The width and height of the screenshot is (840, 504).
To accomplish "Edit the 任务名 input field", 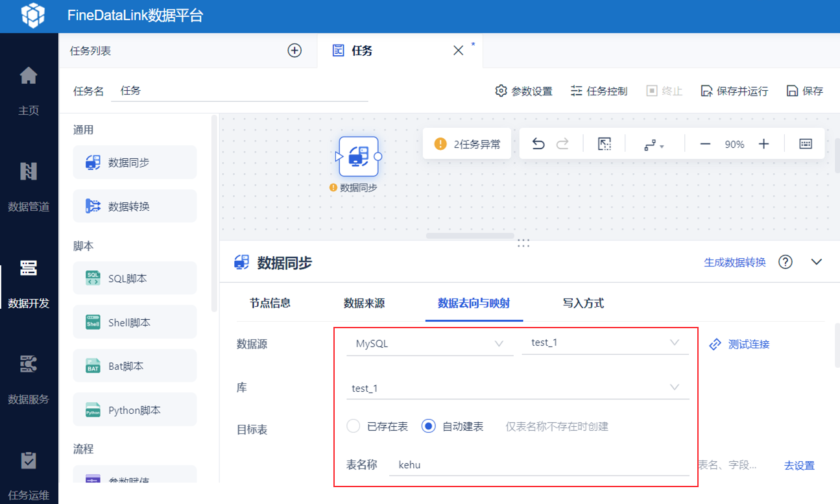I will 239,91.
